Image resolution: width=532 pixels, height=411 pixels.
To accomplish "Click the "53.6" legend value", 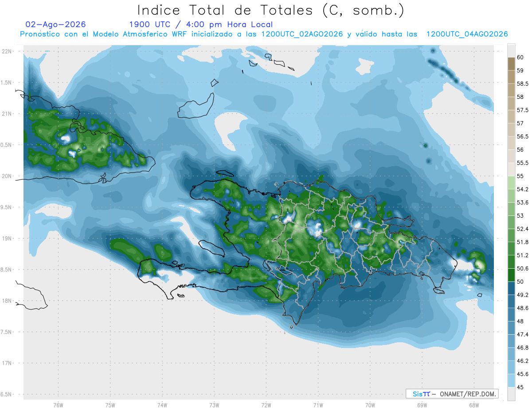I will [523, 203].
